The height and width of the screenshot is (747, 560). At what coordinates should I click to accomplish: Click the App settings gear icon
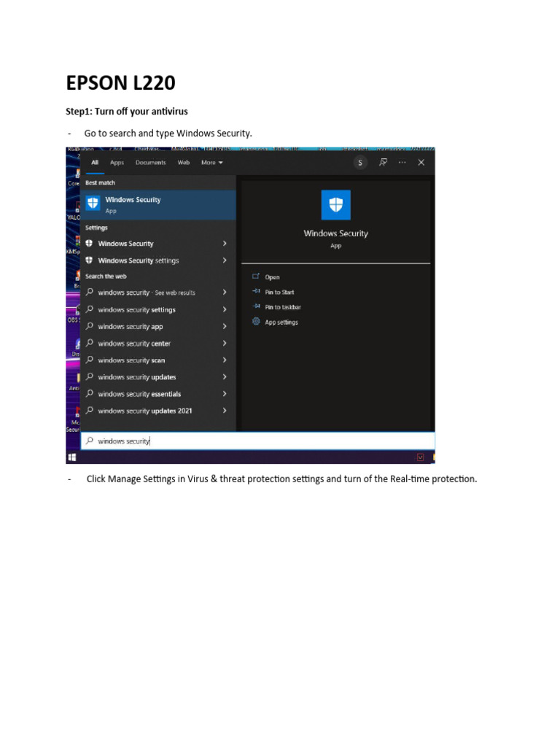(x=256, y=322)
